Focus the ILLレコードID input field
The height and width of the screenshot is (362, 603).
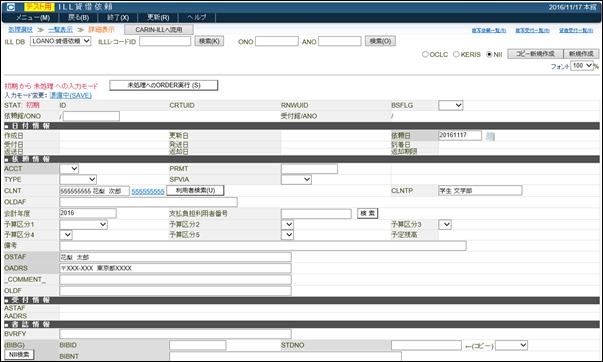pos(165,41)
